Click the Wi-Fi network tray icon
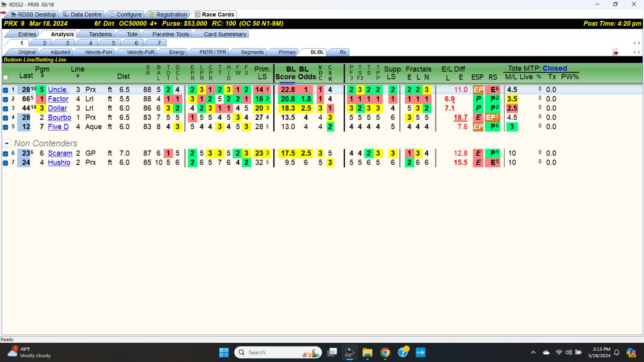Image resolution: width=644 pixels, height=362 pixels. pyautogui.click(x=559, y=353)
